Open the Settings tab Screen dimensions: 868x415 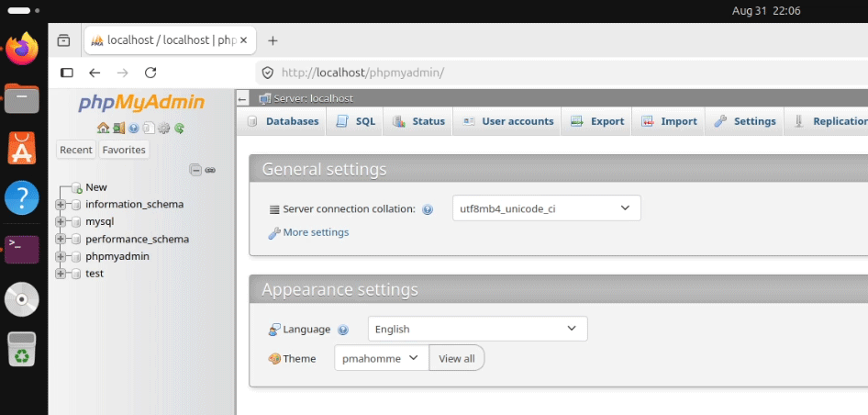[744, 121]
